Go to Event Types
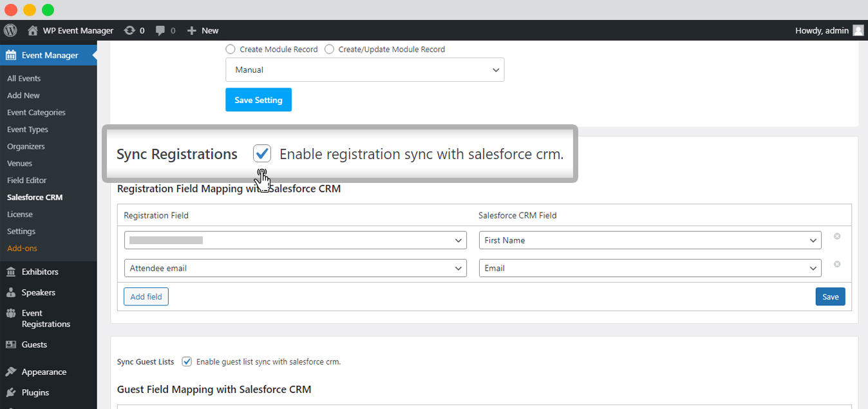Image resolution: width=868 pixels, height=409 pixels. click(28, 129)
